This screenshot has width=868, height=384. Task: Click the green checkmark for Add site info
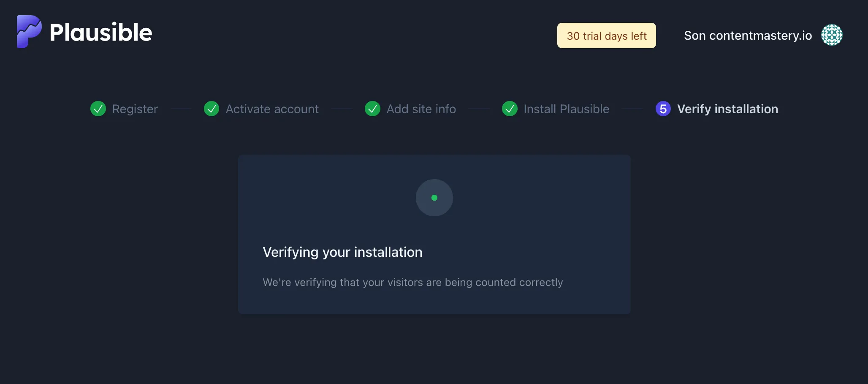click(372, 109)
